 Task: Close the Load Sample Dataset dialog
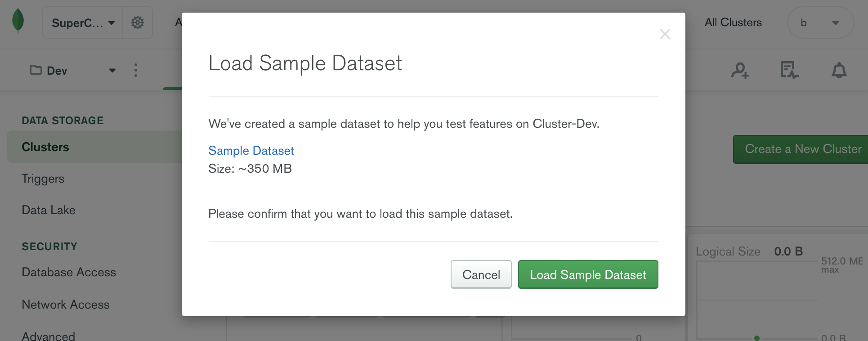coord(665,34)
